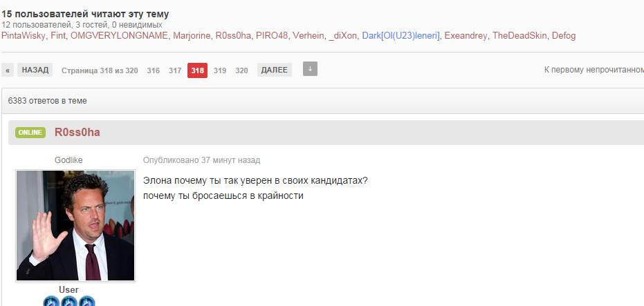This screenshot has width=644, height=306.
Task: Open the R0ss0ha avatar photo
Action: click(75, 226)
